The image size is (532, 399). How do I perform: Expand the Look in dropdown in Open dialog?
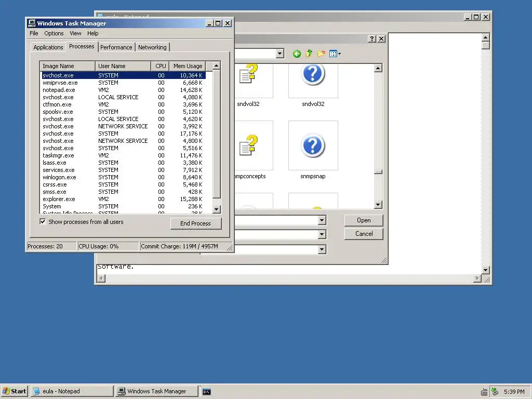280,54
